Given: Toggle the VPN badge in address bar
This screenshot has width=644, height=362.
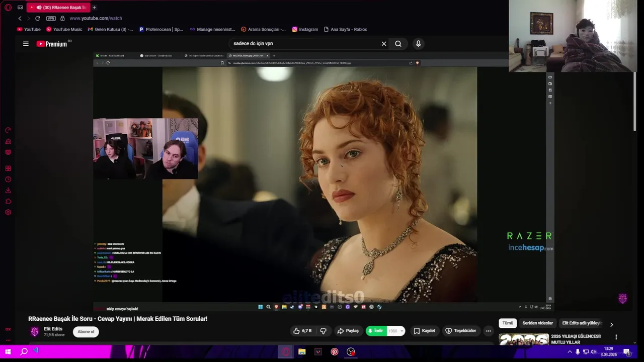Looking at the screenshot, I should coord(51,19).
